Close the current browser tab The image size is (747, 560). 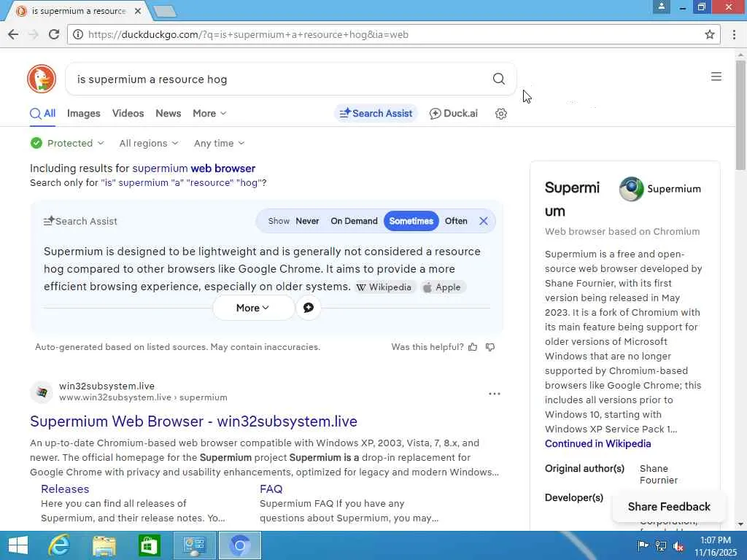click(x=138, y=11)
